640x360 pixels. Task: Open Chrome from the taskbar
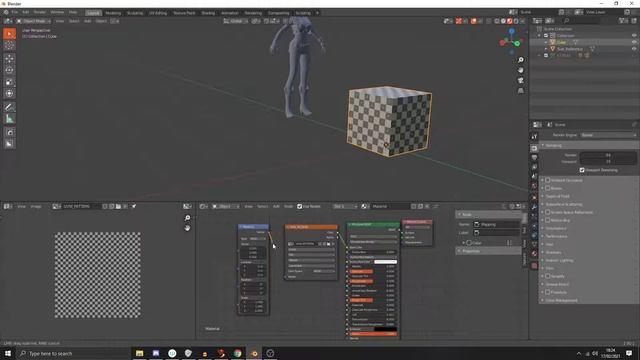(x=238, y=353)
